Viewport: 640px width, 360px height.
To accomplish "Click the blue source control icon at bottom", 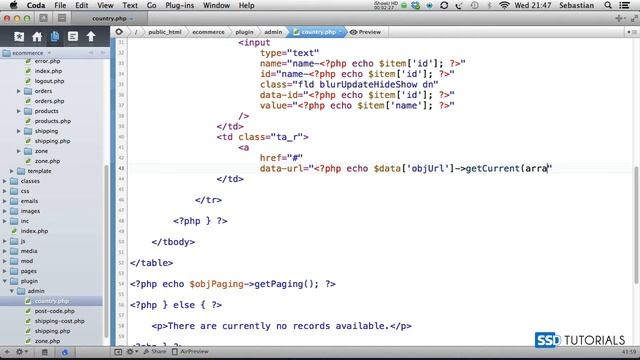I will click(64, 352).
